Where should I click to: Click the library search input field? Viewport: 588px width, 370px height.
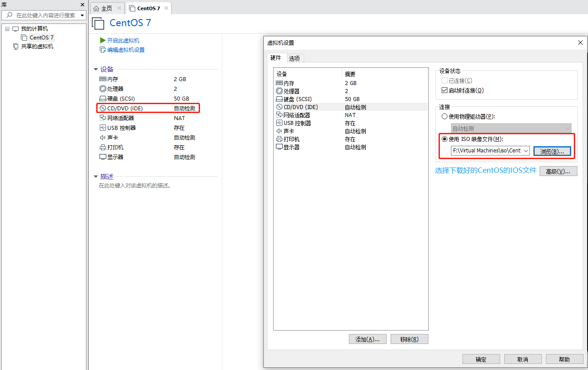pos(44,16)
